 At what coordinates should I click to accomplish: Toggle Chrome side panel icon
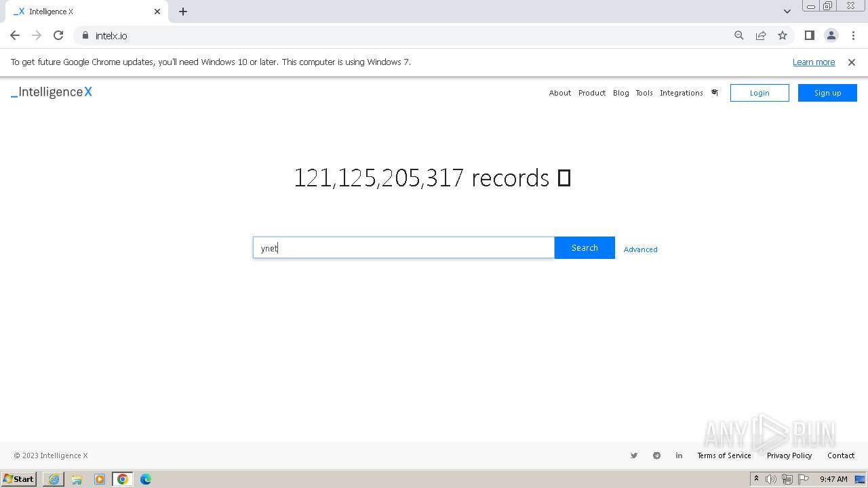pyautogui.click(x=809, y=35)
